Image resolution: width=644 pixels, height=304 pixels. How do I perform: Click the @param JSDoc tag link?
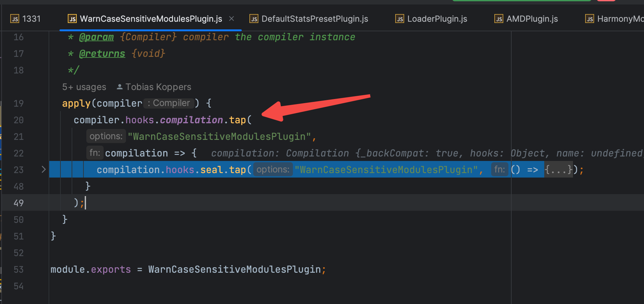96,37
